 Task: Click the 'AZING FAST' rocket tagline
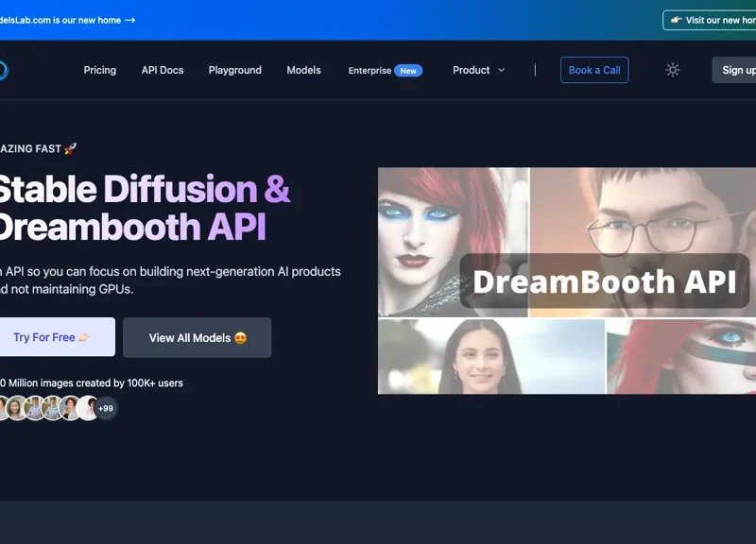click(38, 148)
